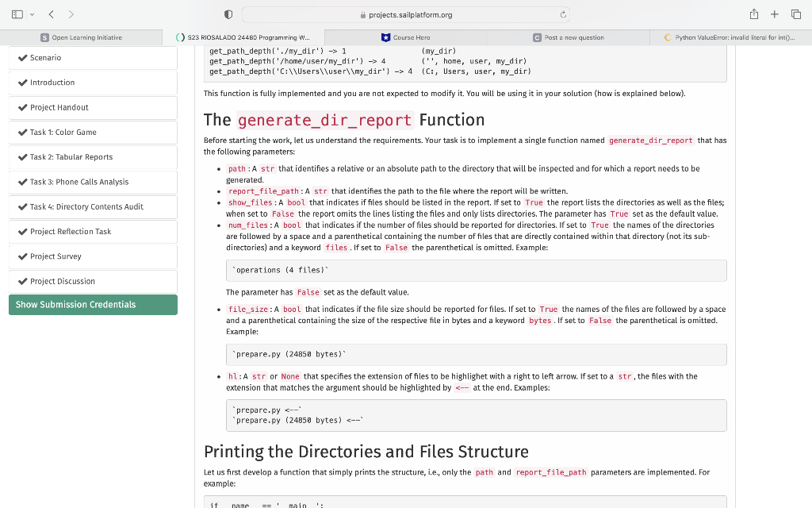Go forward to the next page

pyautogui.click(x=71, y=14)
